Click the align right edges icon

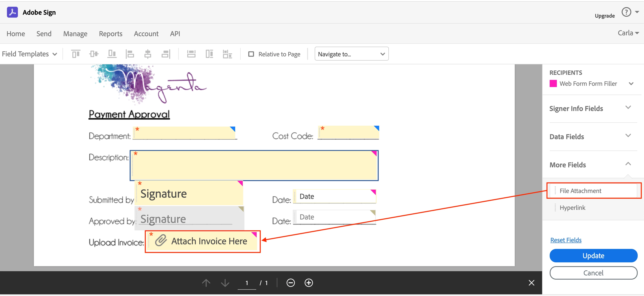(x=166, y=54)
